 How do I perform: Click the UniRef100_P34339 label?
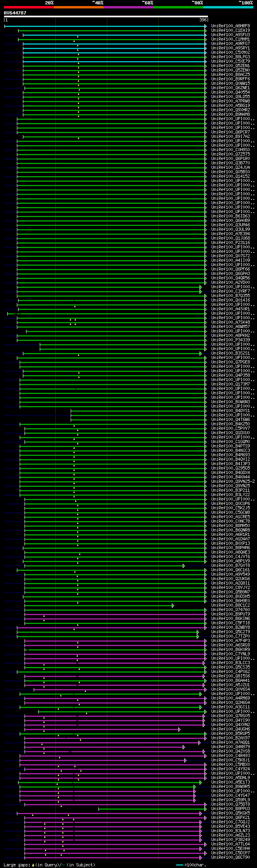click(230, 340)
